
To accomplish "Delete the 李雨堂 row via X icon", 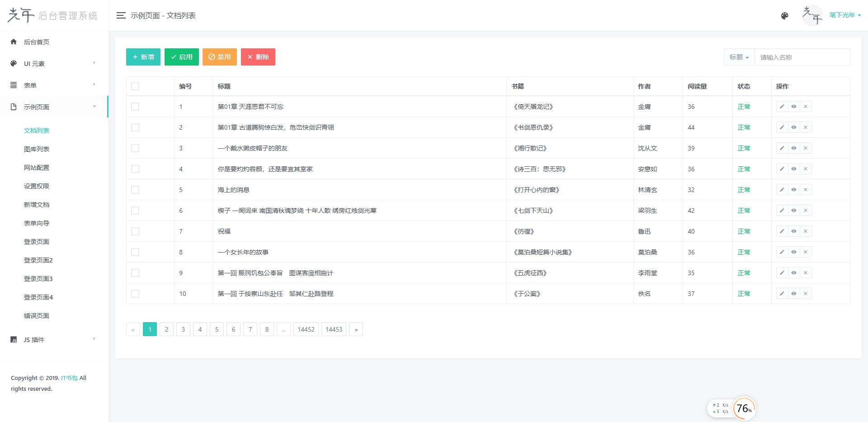I will pyautogui.click(x=806, y=273).
